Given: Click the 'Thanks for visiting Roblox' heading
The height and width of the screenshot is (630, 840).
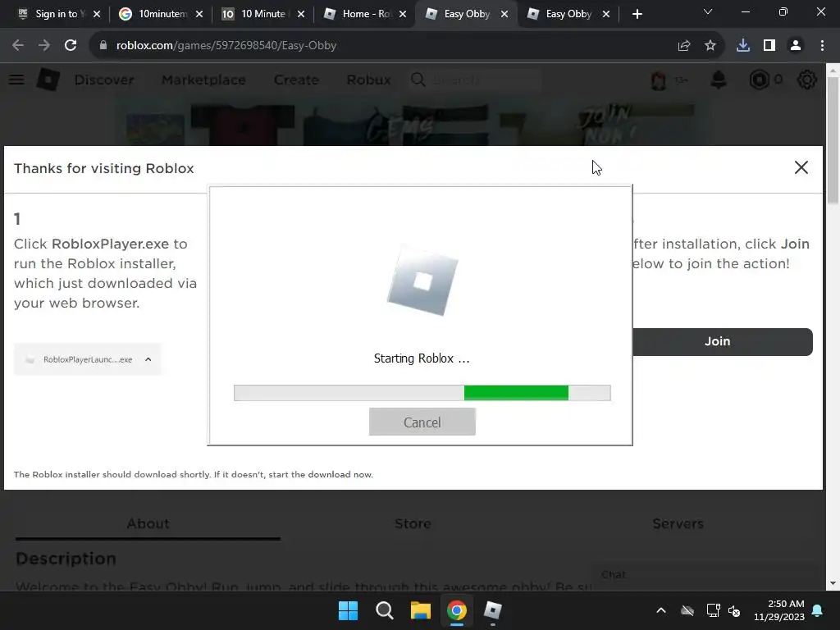Looking at the screenshot, I should tap(104, 168).
